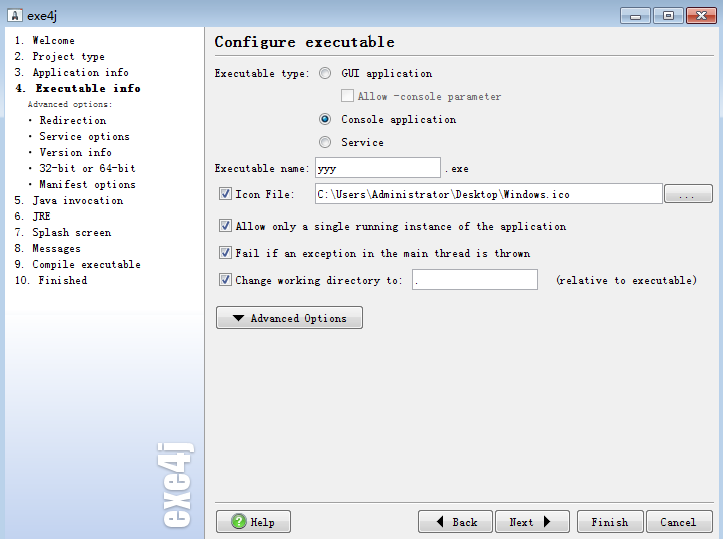Screen dimensions: 723x539
Task: Jump to step 10 Finished
Action: [51, 280]
